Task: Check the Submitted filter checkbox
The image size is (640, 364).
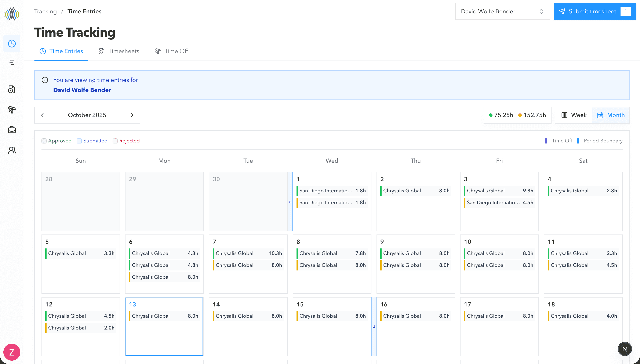Action: coord(79,141)
